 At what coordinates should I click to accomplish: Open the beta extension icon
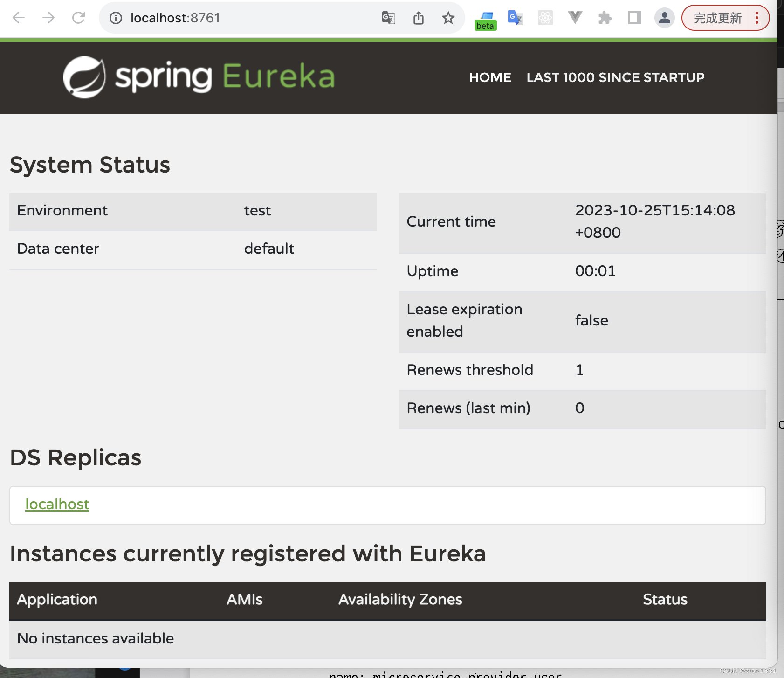pyautogui.click(x=485, y=20)
